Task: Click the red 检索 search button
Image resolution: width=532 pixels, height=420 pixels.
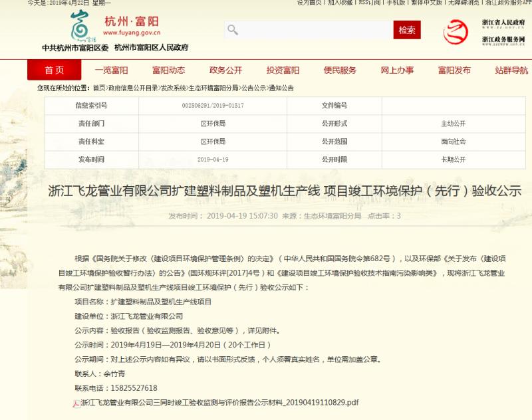Action: (x=407, y=30)
